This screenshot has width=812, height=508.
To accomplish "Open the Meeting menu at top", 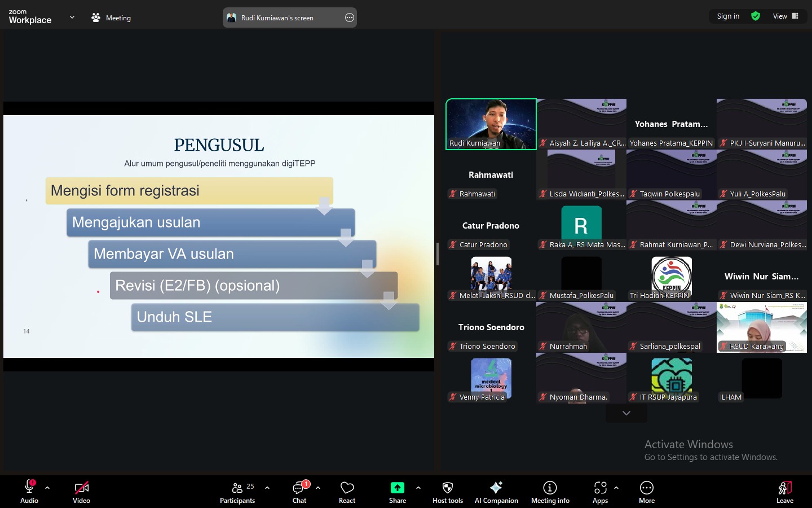I will 111,17.
